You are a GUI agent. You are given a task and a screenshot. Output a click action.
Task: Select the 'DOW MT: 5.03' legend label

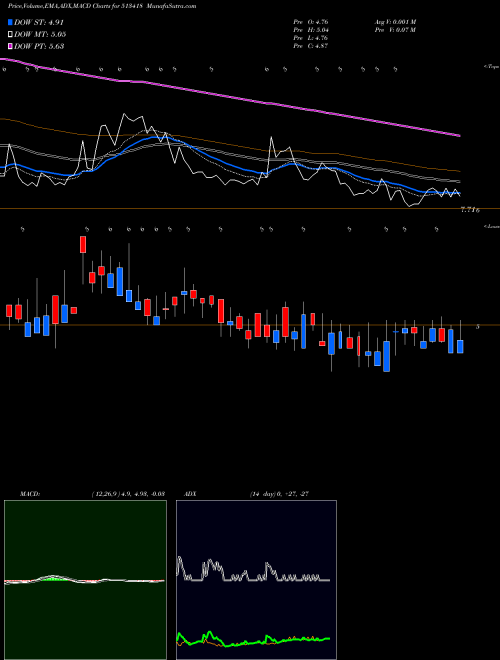(40, 34)
